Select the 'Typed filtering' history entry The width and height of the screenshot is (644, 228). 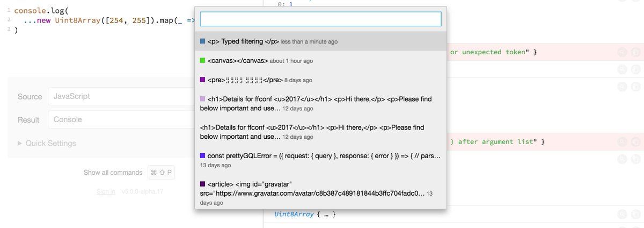coord(320,41)
